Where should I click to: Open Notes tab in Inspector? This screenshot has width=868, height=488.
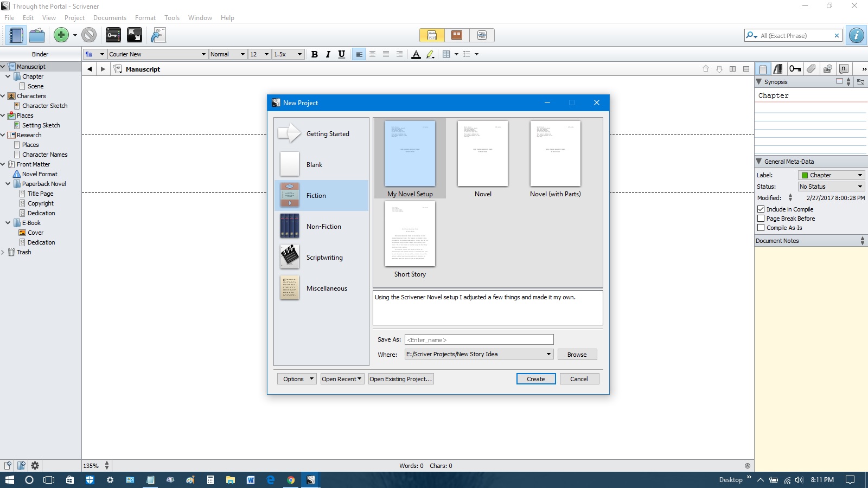763,69
